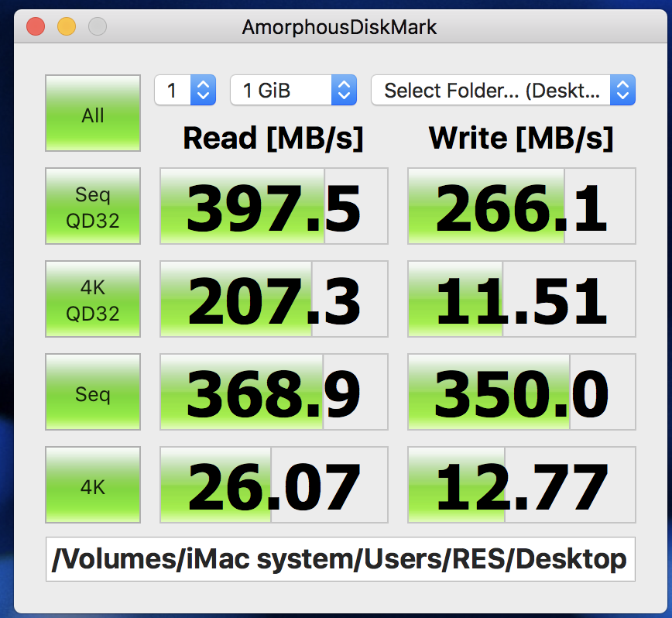Start the Seq QD32 test

click(93, 206)
